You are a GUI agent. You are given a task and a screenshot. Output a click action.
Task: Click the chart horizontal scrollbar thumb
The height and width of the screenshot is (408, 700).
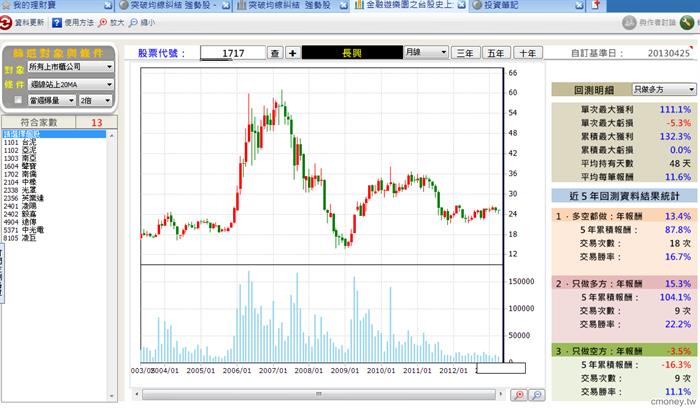(318, 394)
